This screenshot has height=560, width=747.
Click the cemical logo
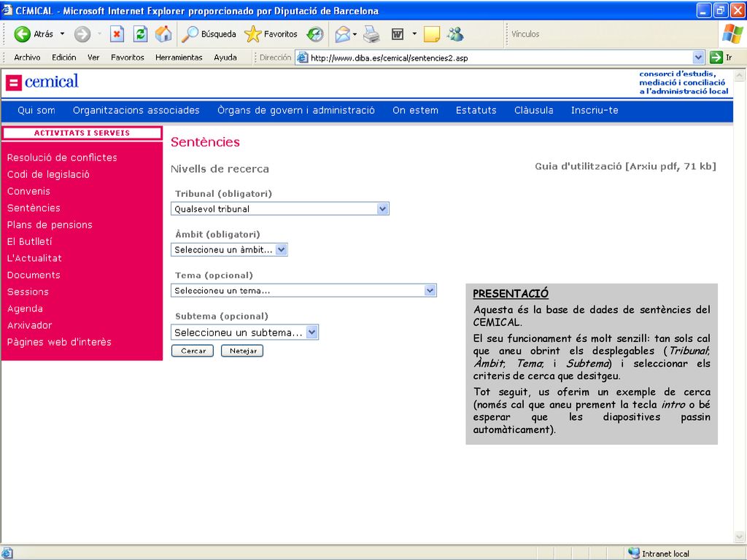pyautogui.click(x=42, y=82)
